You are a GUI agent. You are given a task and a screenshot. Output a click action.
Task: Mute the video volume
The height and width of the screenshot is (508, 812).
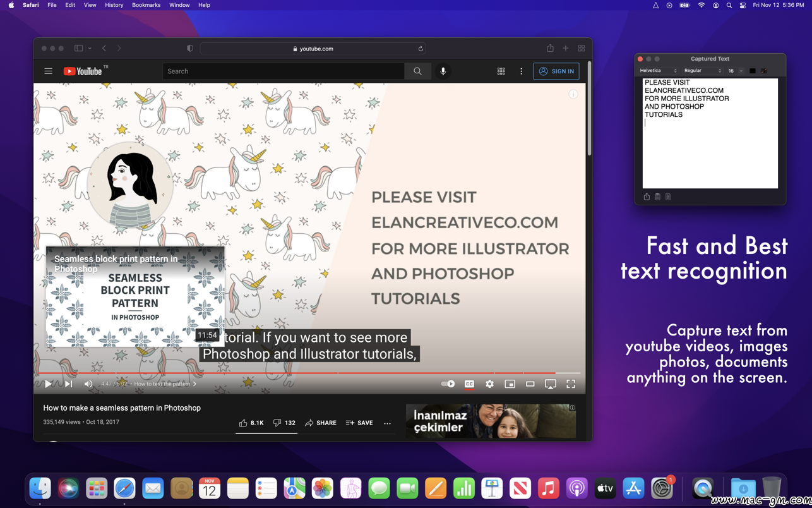click(x=88, y=384)
